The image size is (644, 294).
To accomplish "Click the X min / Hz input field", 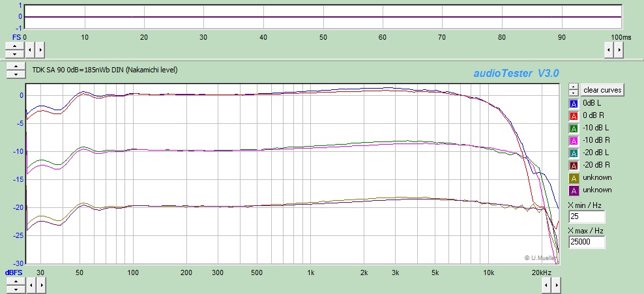I will (586, 217).
